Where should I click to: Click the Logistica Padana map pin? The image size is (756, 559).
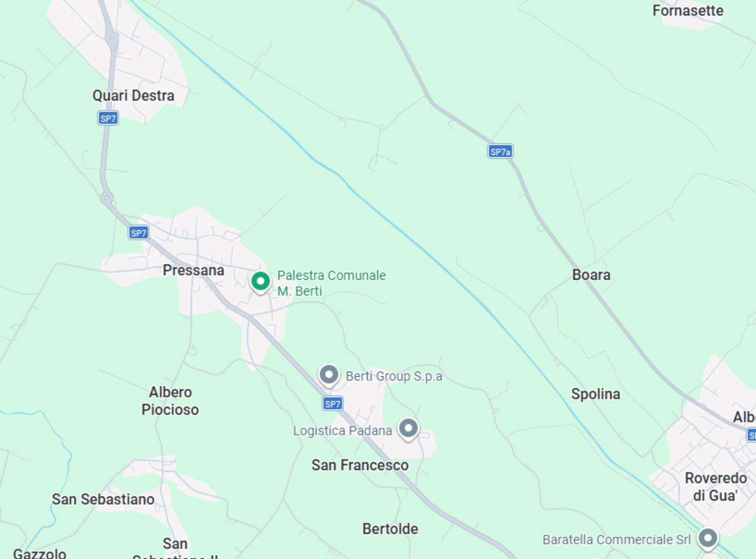point(408,429)
